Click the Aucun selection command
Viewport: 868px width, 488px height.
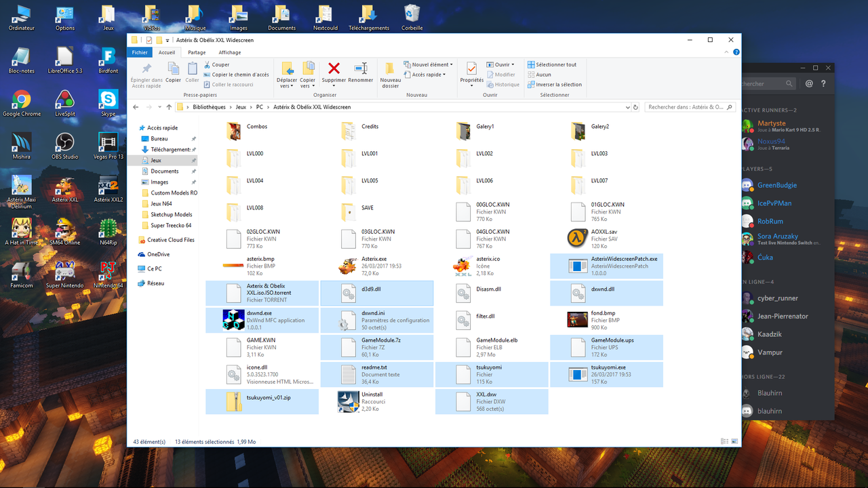tap(539, 75)
